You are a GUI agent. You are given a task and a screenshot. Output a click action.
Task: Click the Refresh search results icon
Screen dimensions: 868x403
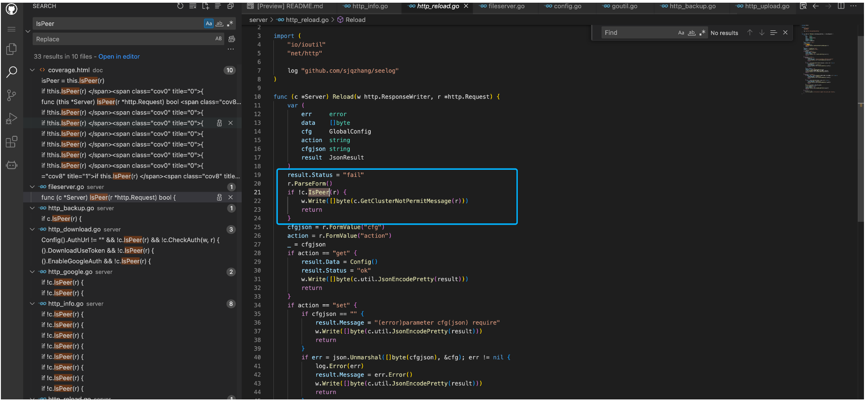(180, 6)
